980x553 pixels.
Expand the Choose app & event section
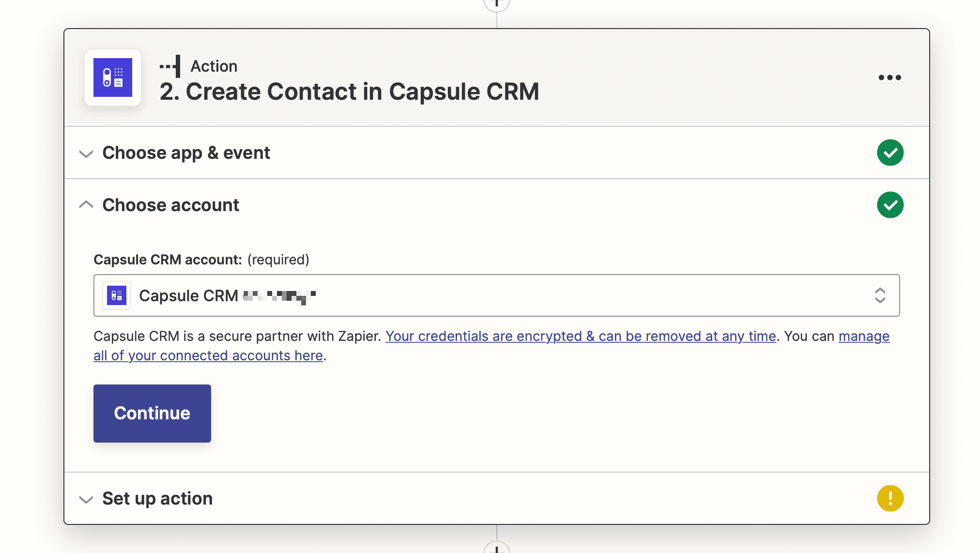click(496, 153)
